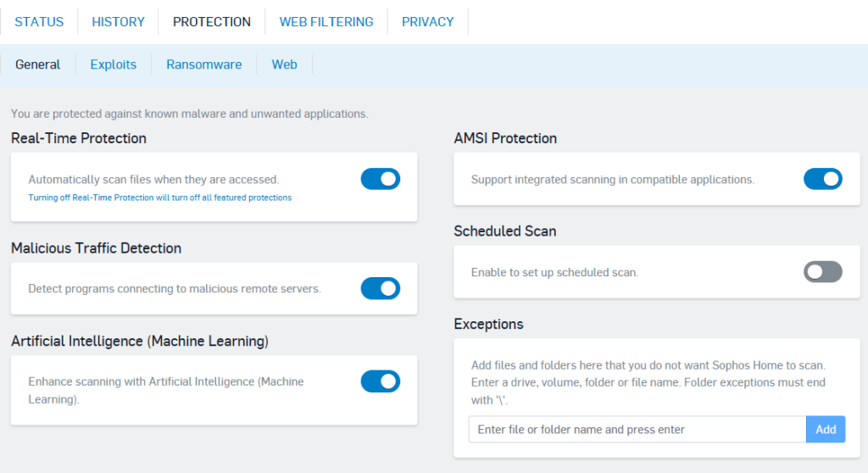Image resolution: width=868 pixels, height=473 pixels.
Task: Open the PRIVACY tab
Action: tap(427, 22)
